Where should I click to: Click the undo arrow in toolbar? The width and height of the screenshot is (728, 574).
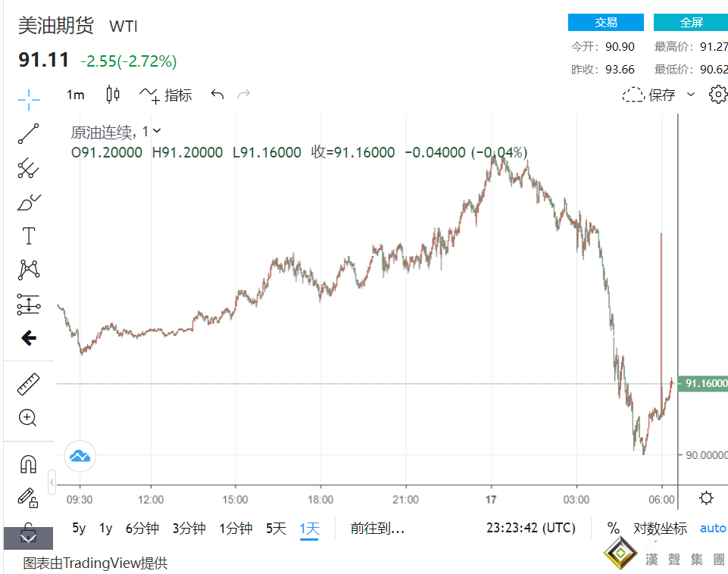[217, 95]
